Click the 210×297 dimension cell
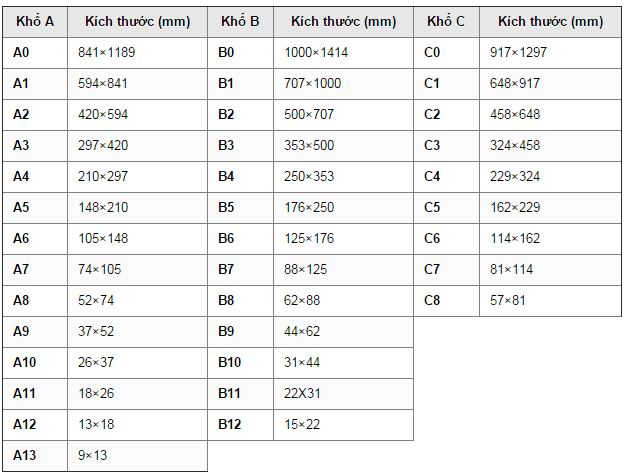The width and height of the screenshot is (627, 473). pos(103,176)
